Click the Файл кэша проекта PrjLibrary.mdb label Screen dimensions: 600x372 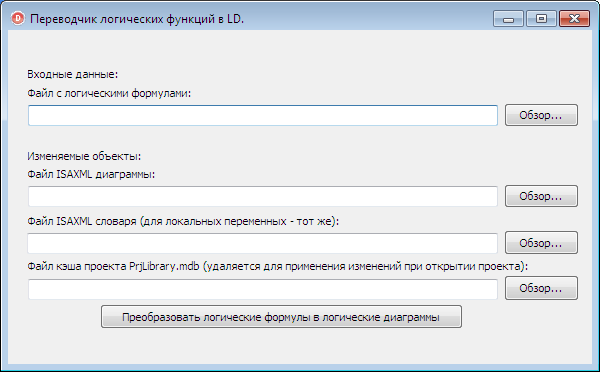coord(277,266)
